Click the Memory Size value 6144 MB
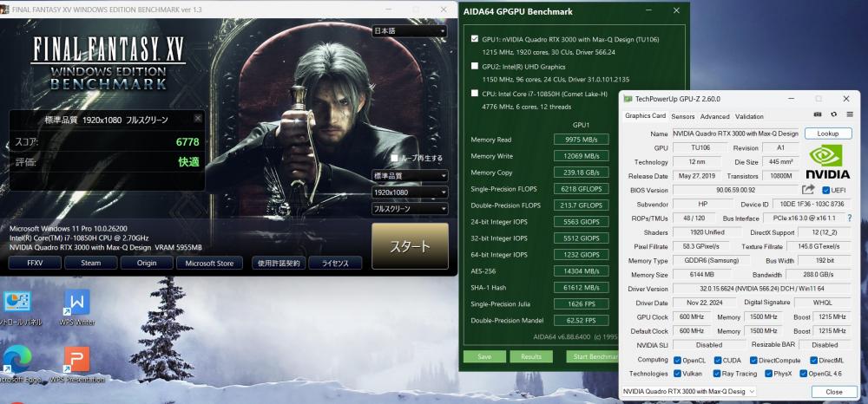868x404 pixels. tap(703, 275)
